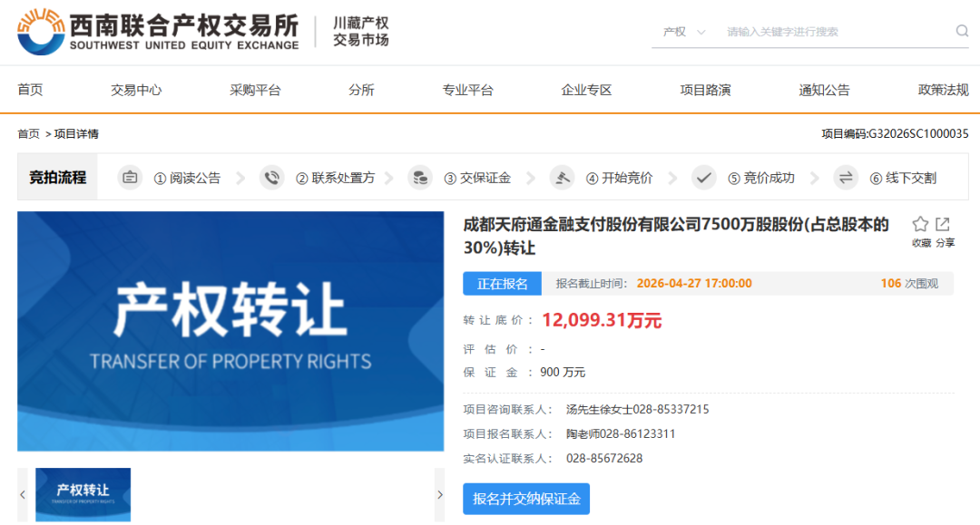
Task: Click the price 12,099.31万元
Action: [x=602, y=320]
